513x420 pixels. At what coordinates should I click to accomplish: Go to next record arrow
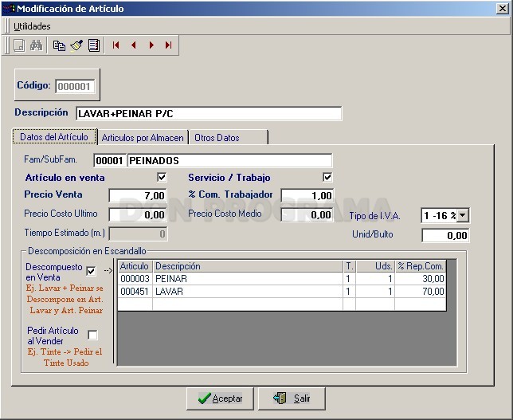(151, 45)
